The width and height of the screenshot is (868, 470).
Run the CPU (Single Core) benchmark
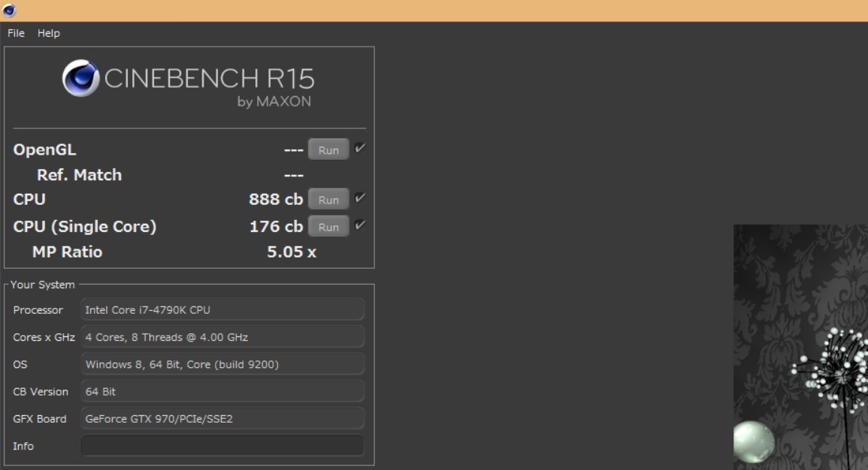click(x=328, y=227)
